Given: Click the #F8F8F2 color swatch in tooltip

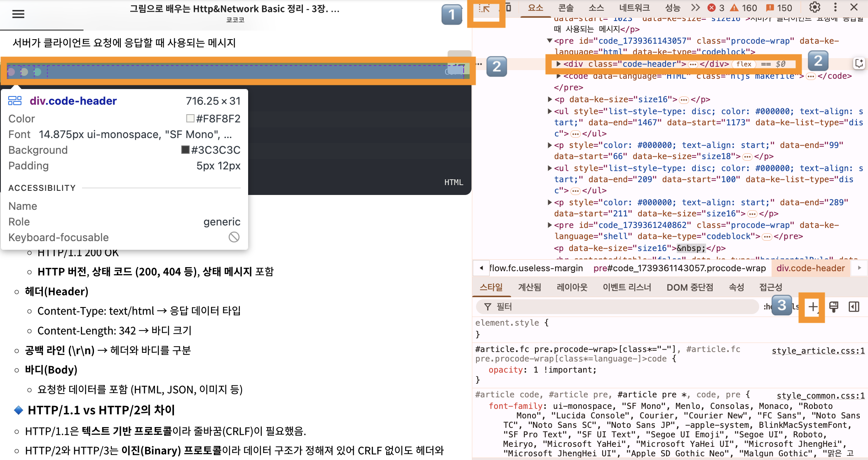Looking at the screenshot, I should (190, 118).
